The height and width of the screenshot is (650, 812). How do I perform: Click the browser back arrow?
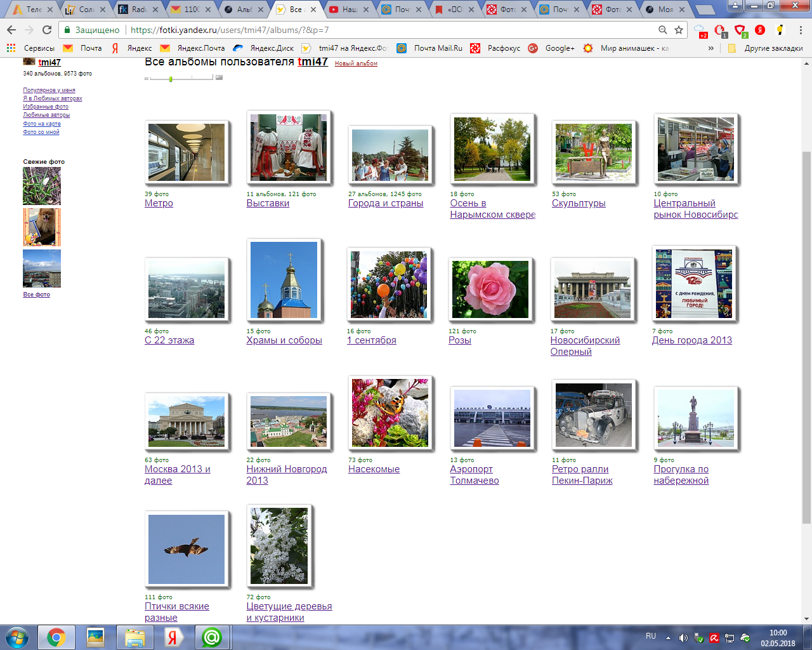coord(11,30)
